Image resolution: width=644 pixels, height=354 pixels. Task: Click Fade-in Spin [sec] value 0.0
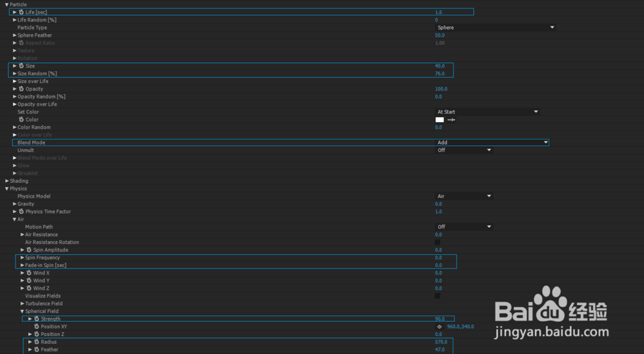tap(439, 265)
